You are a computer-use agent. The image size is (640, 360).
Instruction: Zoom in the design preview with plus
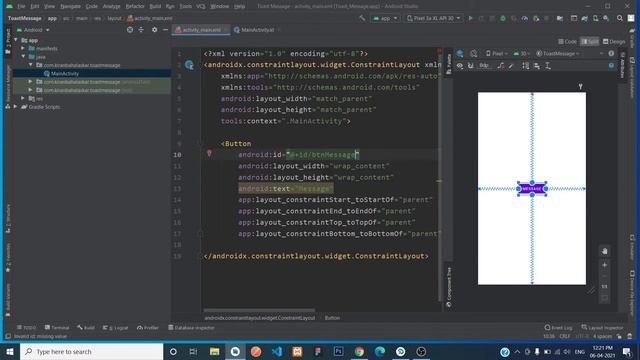pos(604,265)
